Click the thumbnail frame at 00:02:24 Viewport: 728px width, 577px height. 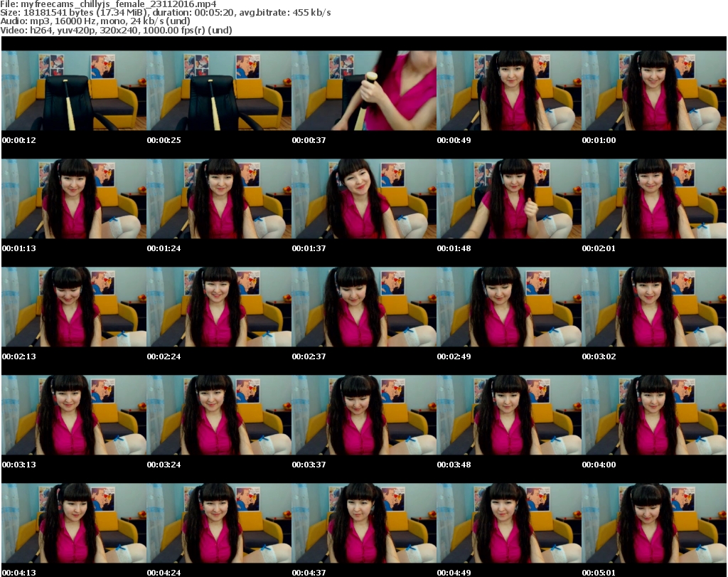click(x=219, y=307)
